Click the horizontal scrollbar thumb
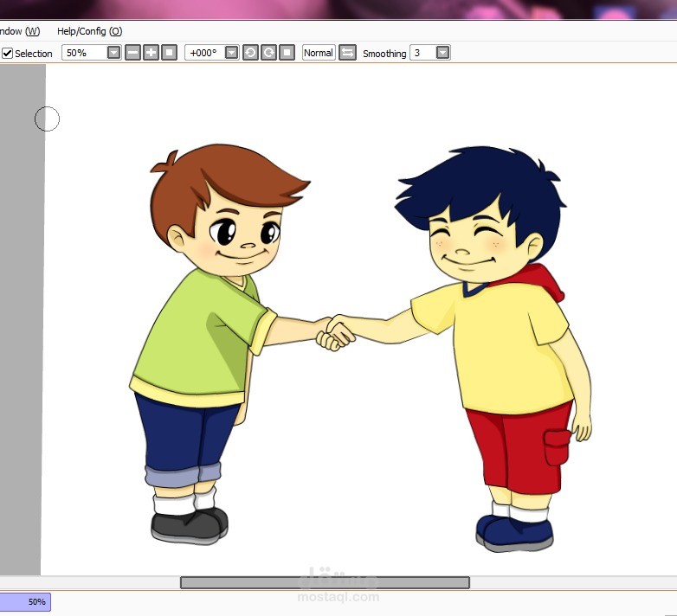Image resolution: width=677 pixels, height=616 pixels. click(x=325, y=582)
